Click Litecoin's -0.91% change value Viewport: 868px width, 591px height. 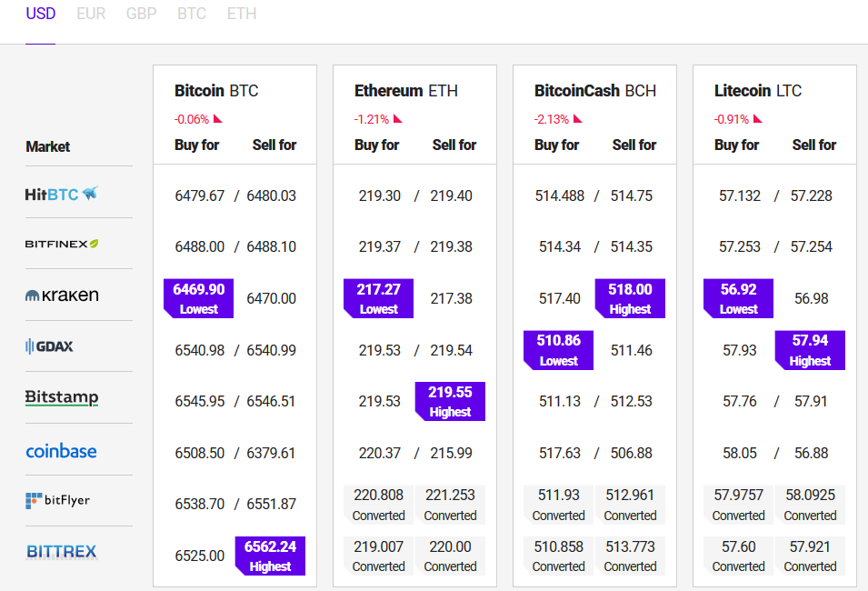pos(732,119)
